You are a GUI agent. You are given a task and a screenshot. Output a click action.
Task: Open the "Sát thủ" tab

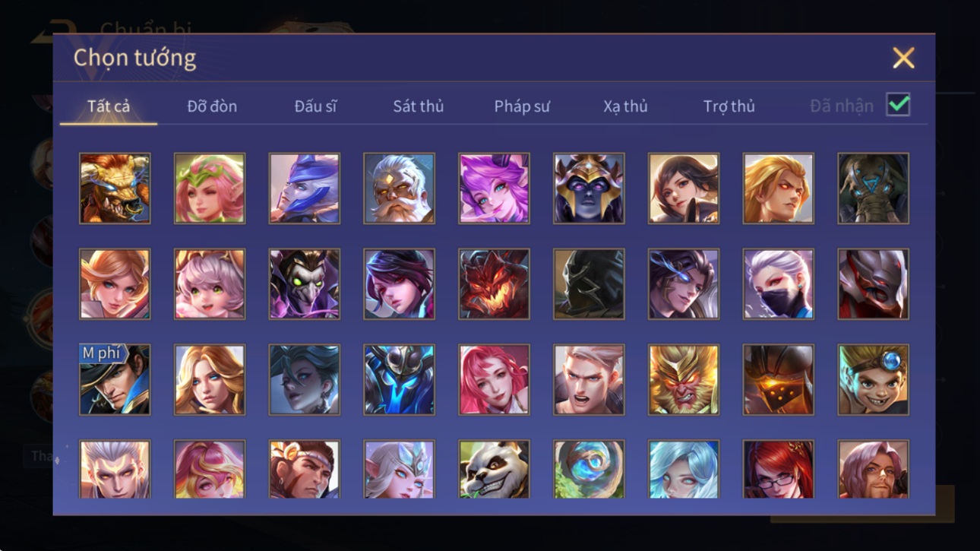pyautogui.click(x=418, y=106)
